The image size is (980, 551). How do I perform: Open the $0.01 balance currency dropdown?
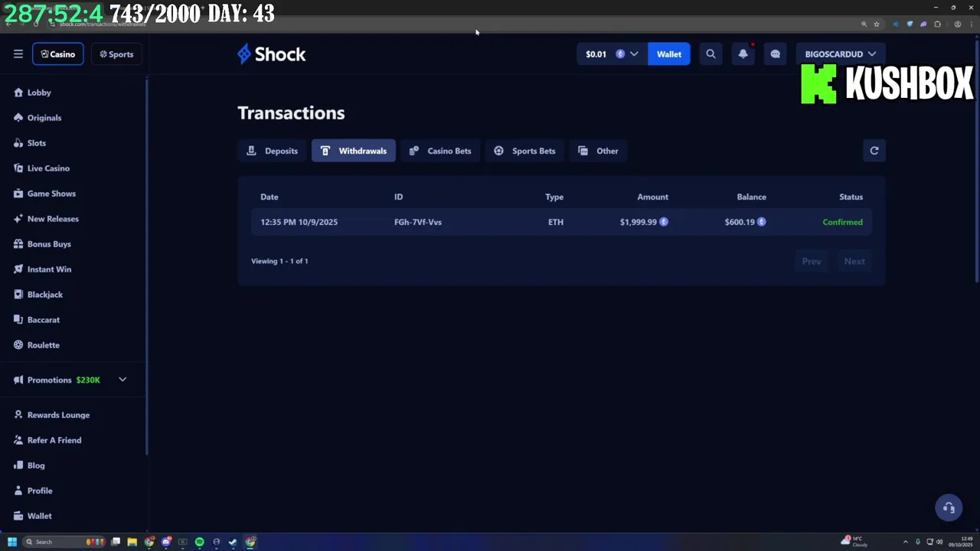click(612, 54)
